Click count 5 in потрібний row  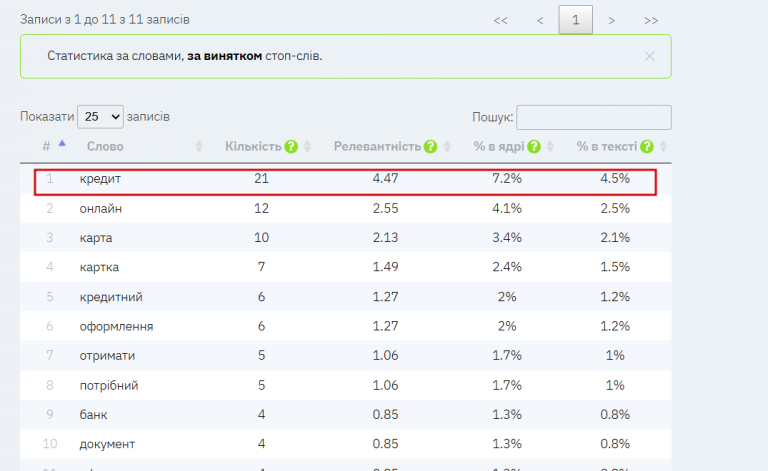coord(262,386)
